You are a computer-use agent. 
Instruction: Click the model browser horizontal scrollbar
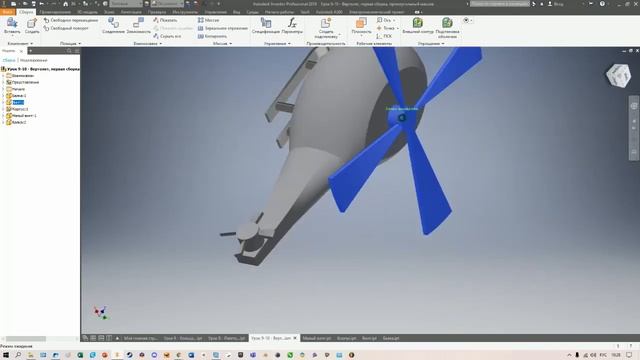[26, 339]
